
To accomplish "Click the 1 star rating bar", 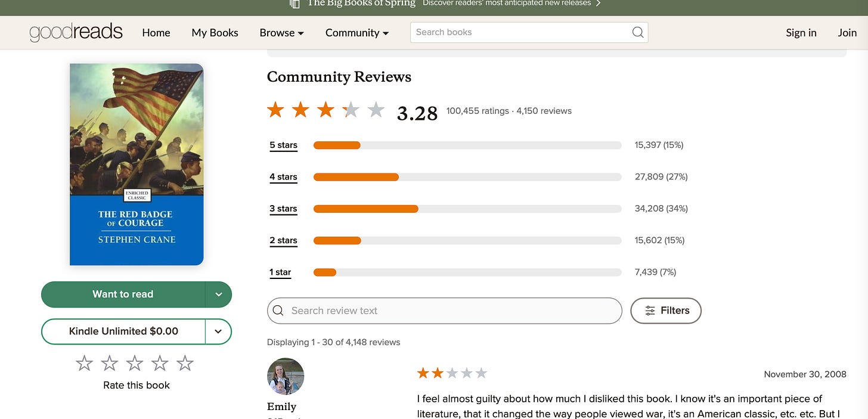I will pyautogui.click(x=467, y=272).
